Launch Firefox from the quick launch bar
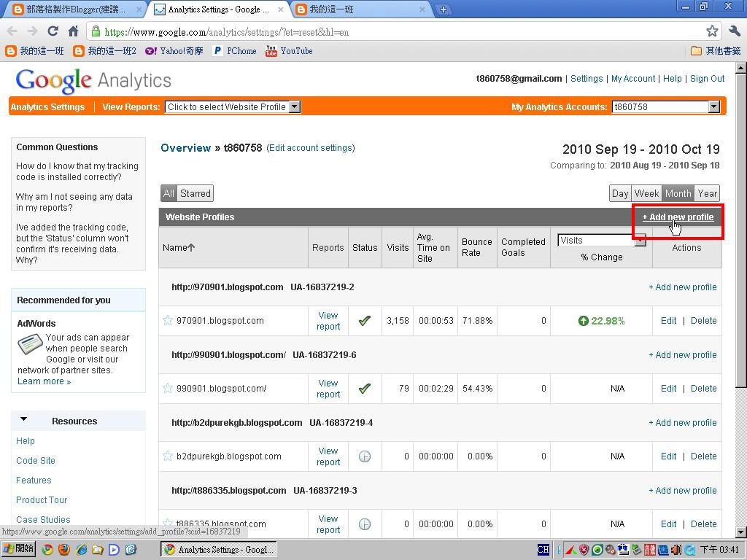 64,550
